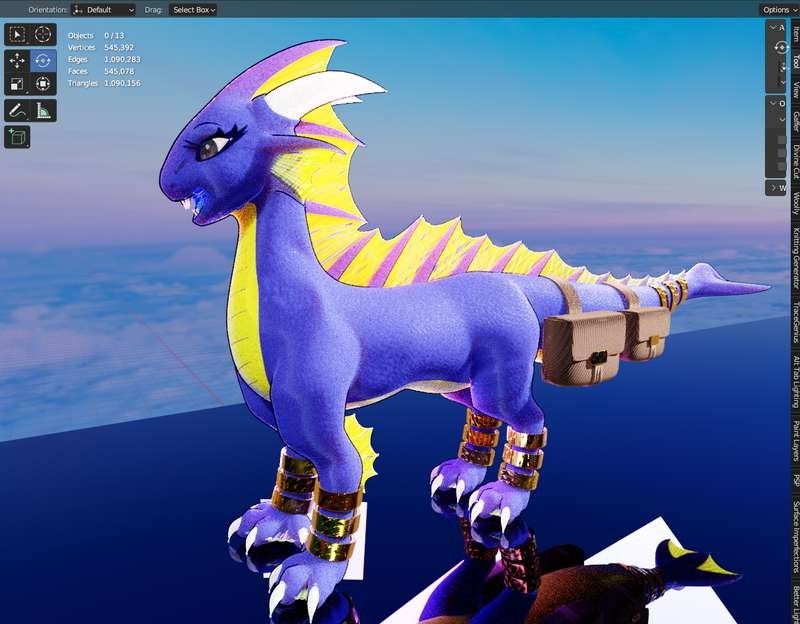The width and height of the screenshot is (800, 624).
Task: Click the Vertices 545,392 statistic
Action: click(x=101, y=47)
